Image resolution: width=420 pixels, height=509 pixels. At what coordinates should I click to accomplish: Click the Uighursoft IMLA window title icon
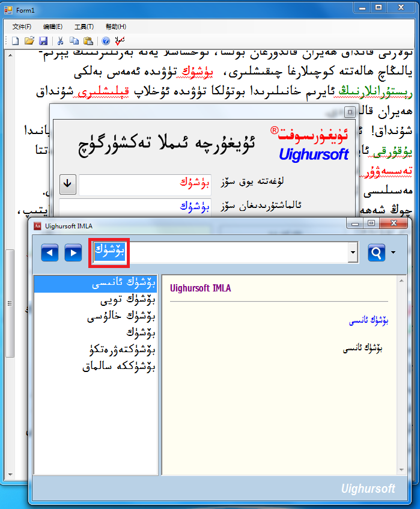(x=38, y=226)
